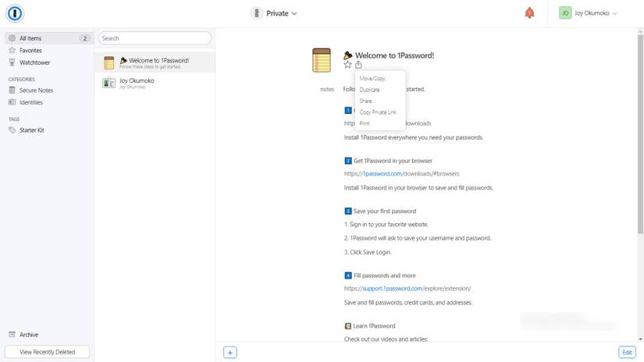Screen dimensions: 644x362
Task: Click the Favorites star icon in the sidebar
Action: 12,50
